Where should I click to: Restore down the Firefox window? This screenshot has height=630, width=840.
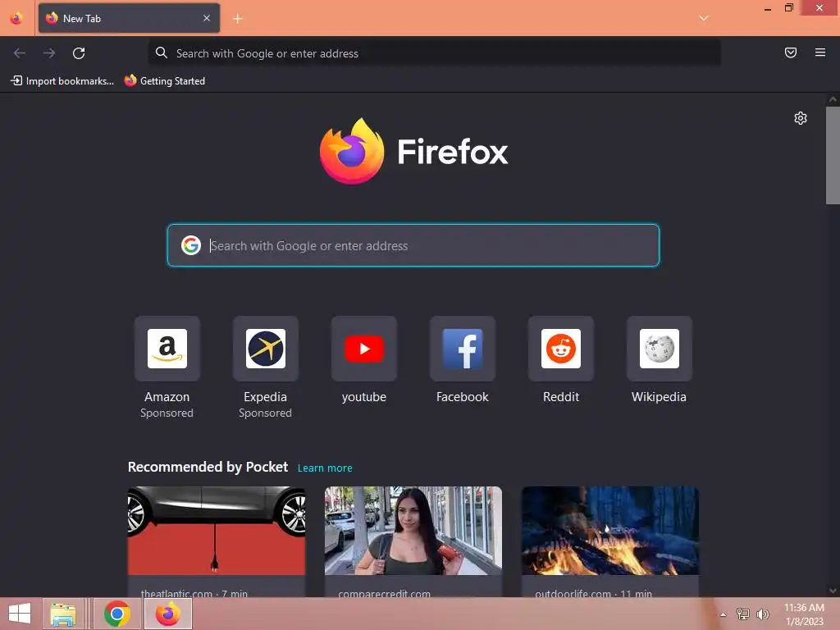(789, 7)
